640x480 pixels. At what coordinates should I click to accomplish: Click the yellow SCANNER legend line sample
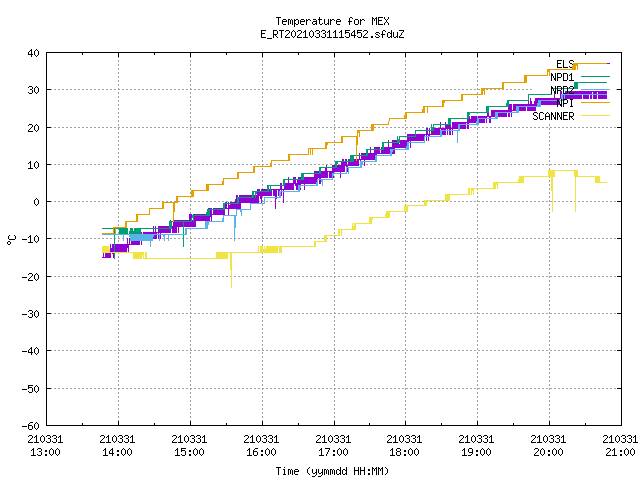[x=595, y=116]
